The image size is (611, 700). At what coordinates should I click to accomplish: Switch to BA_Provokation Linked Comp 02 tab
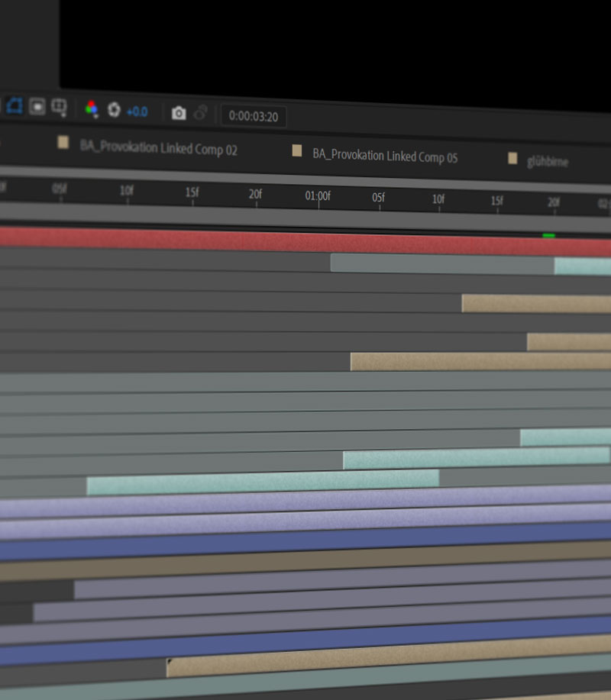(x=158, y=147)
